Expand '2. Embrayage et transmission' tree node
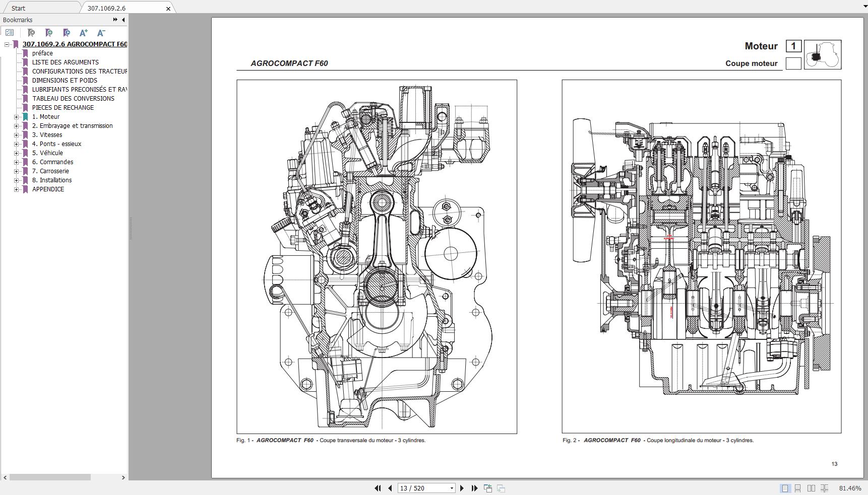 [x=16, y=126]
